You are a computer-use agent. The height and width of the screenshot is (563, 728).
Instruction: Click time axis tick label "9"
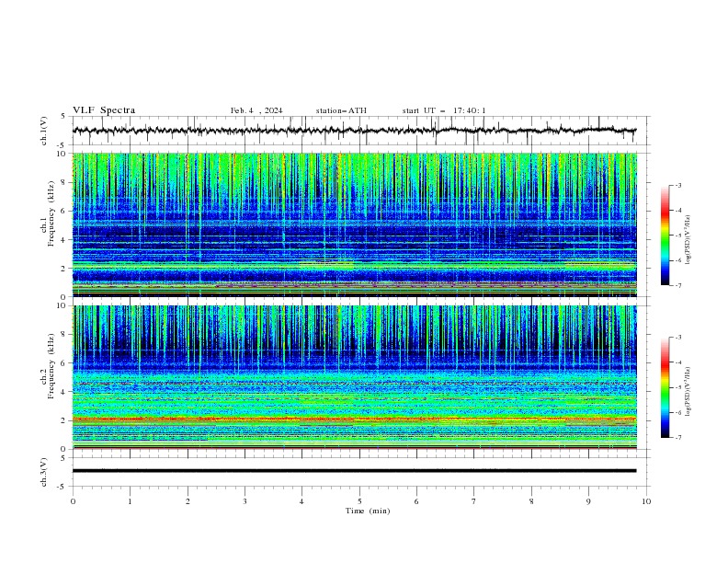pos(588,501)
